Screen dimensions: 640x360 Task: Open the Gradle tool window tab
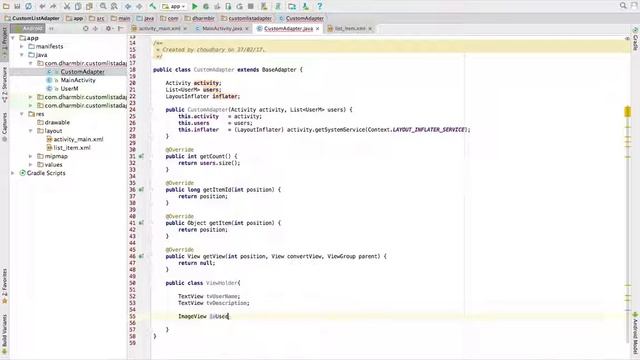[x=635, y=39]
